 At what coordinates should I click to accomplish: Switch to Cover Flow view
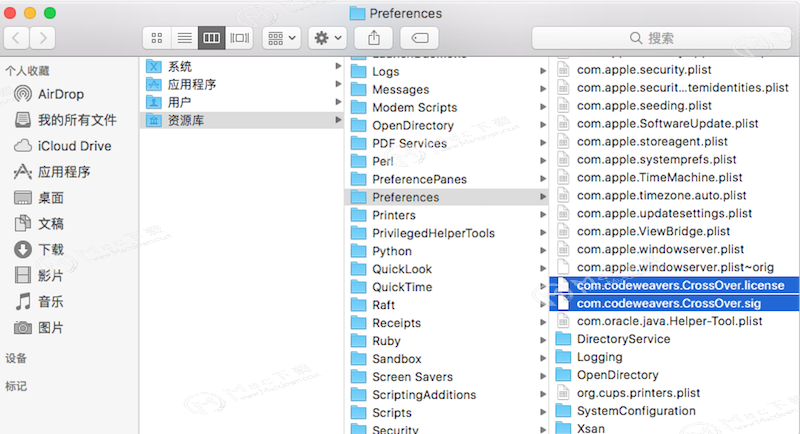tap(239, 38)
